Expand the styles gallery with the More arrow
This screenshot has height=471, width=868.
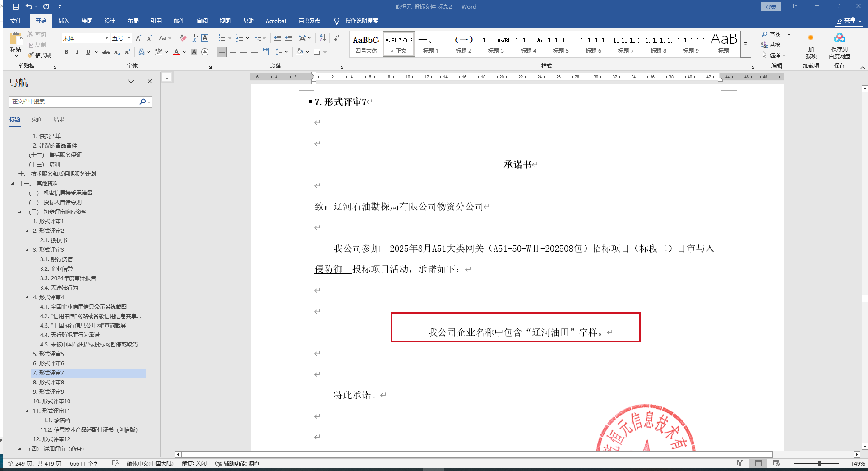(x=746, y=44)
